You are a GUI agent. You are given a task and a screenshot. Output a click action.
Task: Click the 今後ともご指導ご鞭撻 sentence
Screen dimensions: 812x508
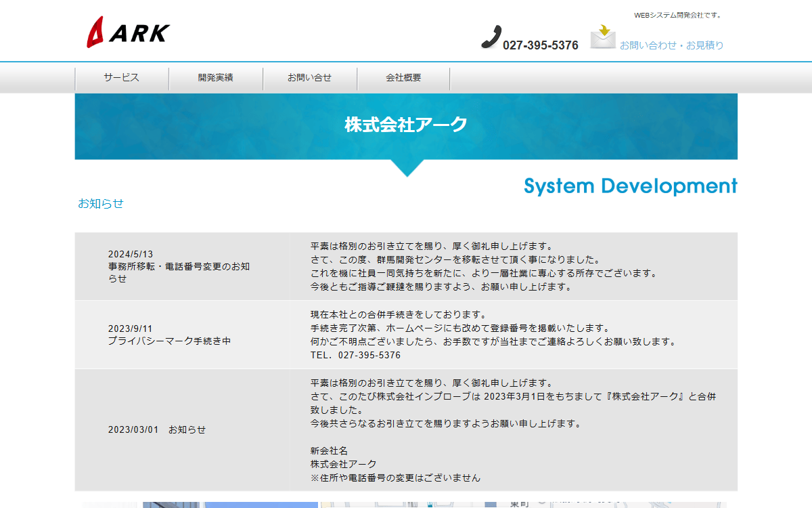tap(442, 287)
